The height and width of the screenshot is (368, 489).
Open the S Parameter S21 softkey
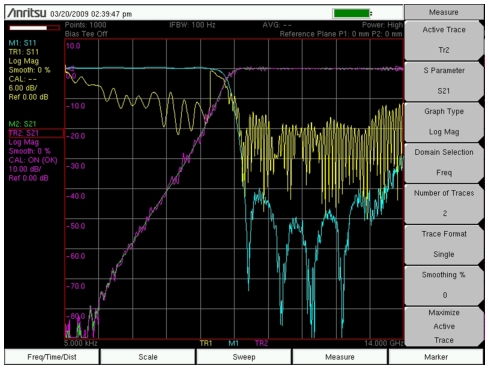tap(444, 81)
